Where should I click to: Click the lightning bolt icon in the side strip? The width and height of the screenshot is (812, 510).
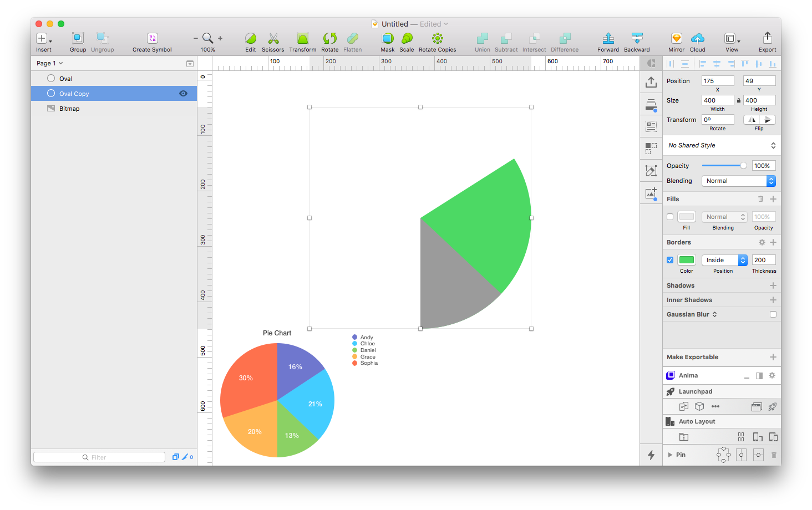651,455
